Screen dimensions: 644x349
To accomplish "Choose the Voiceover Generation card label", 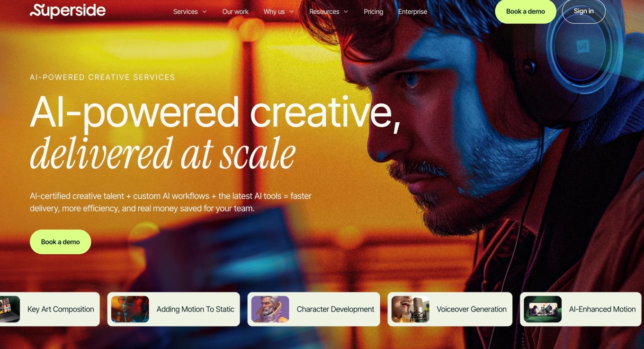I will [472, 309].
